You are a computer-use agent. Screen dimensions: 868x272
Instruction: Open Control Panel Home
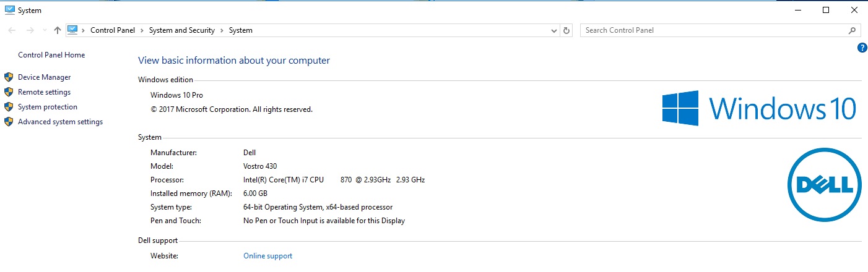point(51,55)
